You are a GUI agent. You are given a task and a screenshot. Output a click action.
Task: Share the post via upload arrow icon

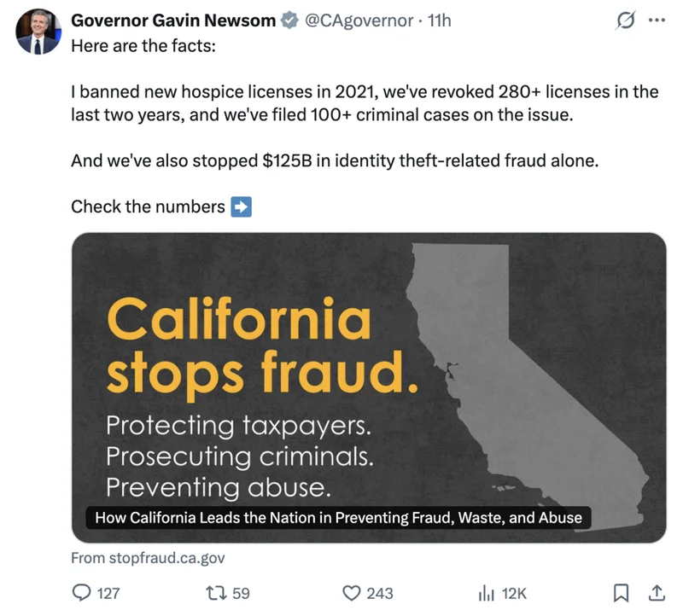657,592
